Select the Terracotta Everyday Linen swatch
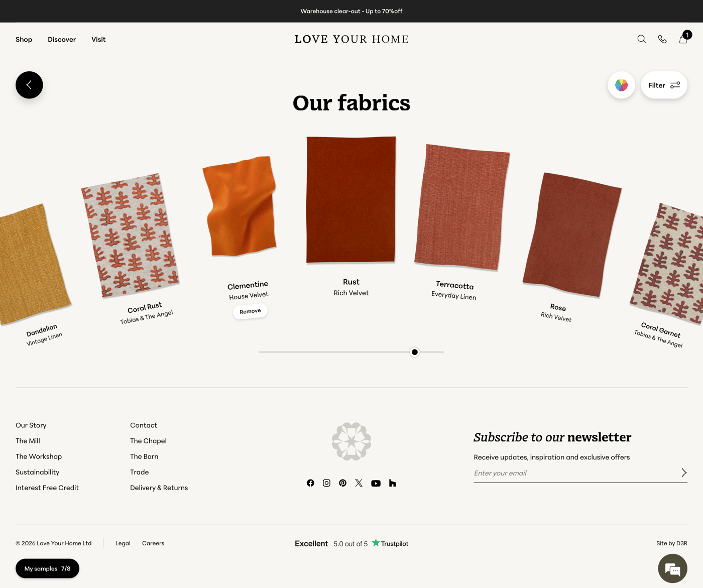 (x=462, y=207)
